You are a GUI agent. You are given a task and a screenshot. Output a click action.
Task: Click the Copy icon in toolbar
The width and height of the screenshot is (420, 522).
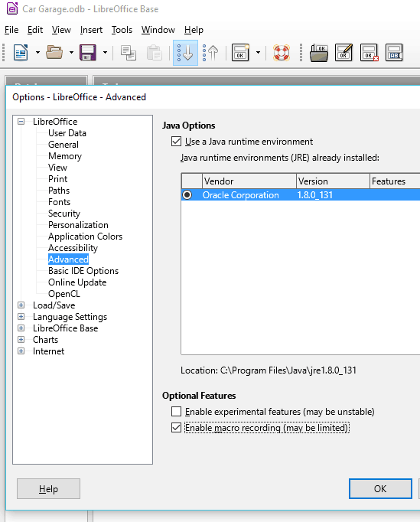point(128,53)
